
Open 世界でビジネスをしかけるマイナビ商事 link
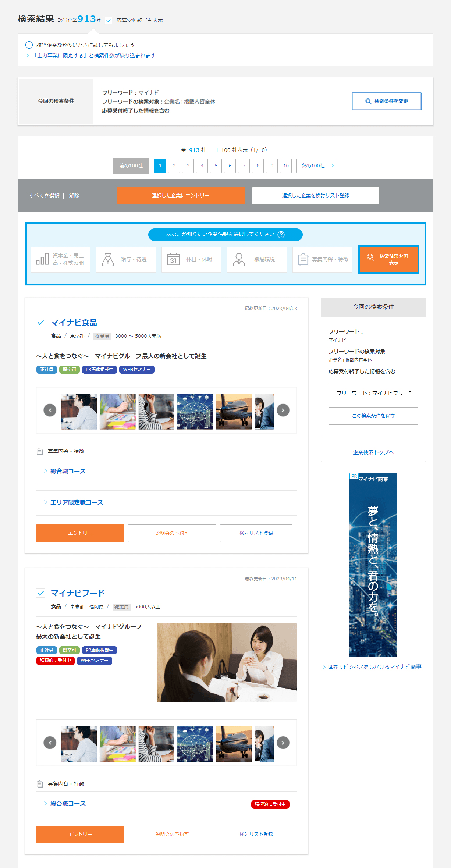[x=374, y=667]
